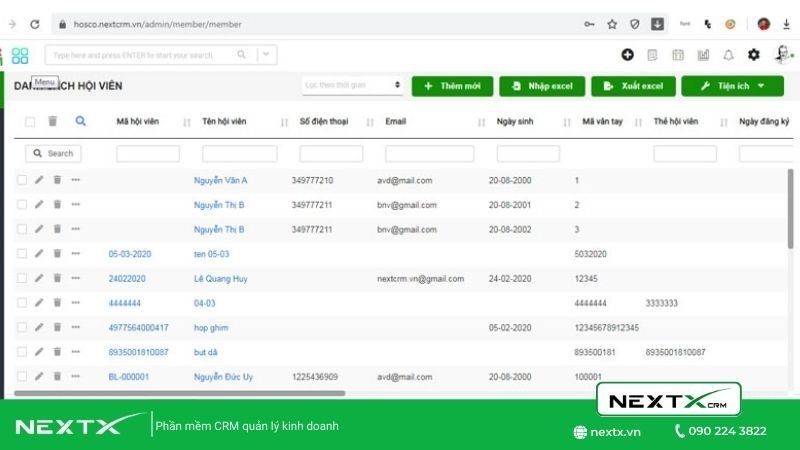Expand the search bar dropdown chevron
This screenshot has height=450, width=800.
coord(267,55)
